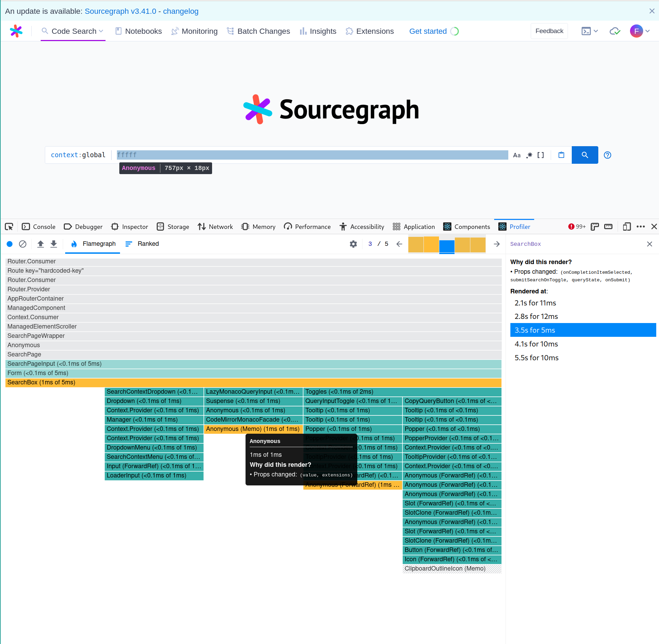
Task: Click the Sourcegraph logo icon in navbar
Action: click(x=16, y=31)
